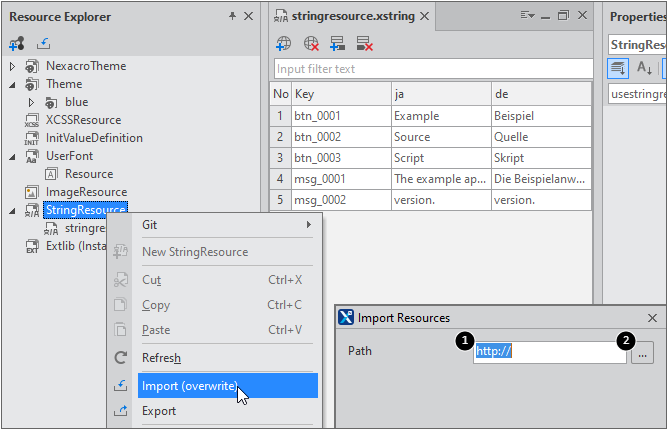Choose Export from the context menu
Screen dimensions: 667x429
(x=159, y=411)
